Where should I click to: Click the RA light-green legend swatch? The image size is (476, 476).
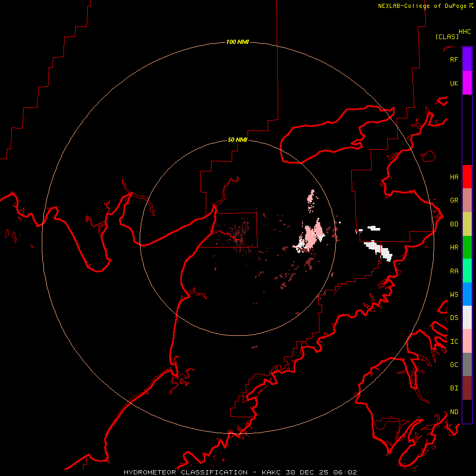(467, 271)
